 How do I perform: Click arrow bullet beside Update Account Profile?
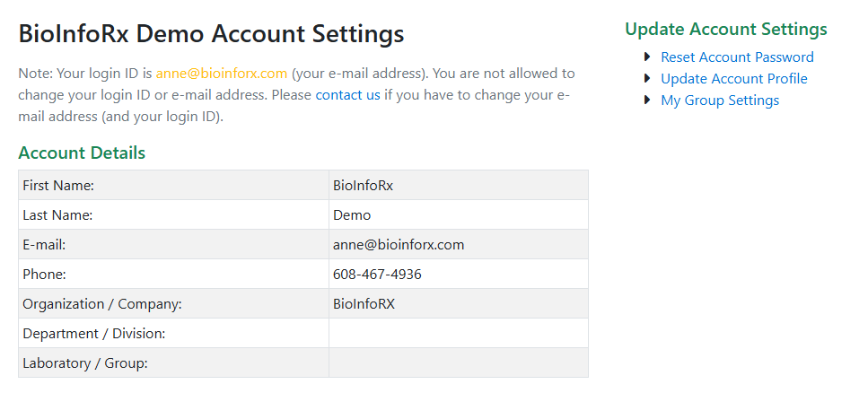648,79
